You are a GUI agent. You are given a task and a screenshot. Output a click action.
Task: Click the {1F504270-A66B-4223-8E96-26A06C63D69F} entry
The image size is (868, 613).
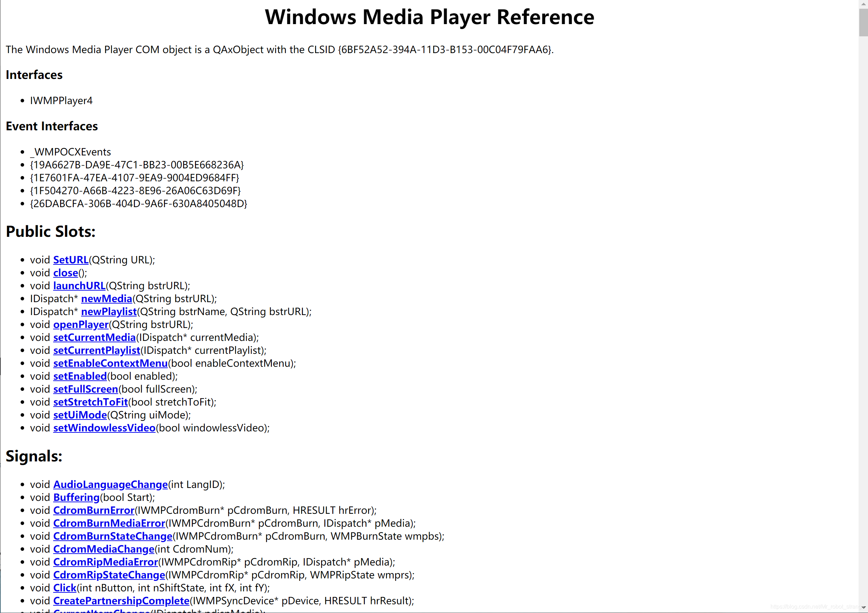coord(135,190)
